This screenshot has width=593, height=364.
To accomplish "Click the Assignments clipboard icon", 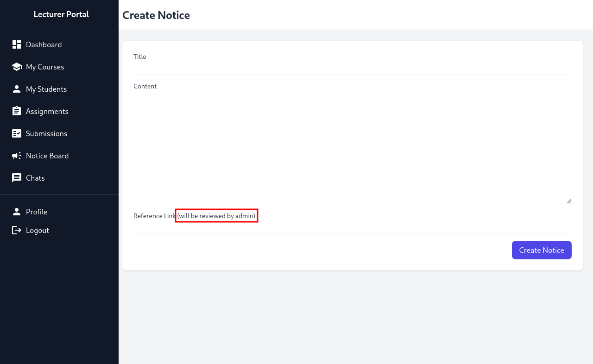I will pos(17,111).
